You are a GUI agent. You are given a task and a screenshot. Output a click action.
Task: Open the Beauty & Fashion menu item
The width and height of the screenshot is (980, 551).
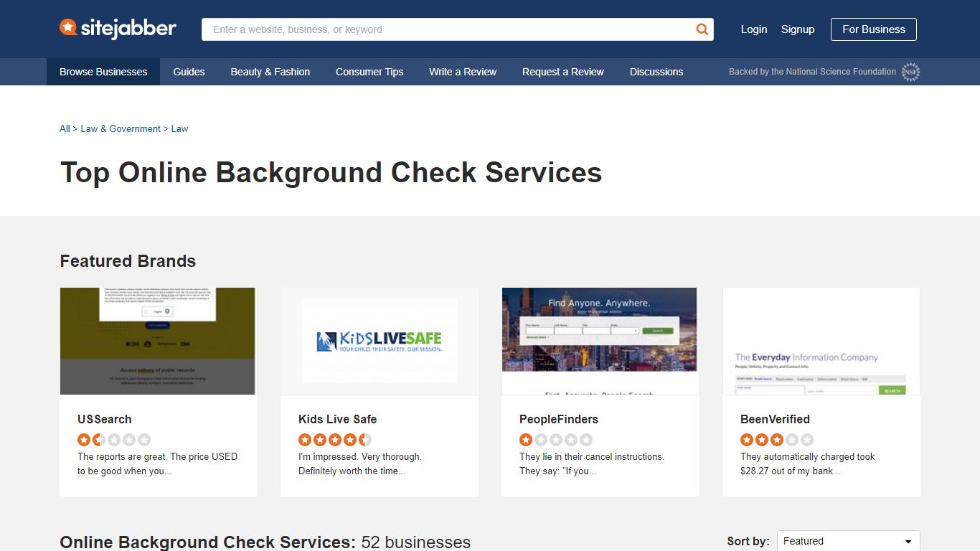click(270, 72)
